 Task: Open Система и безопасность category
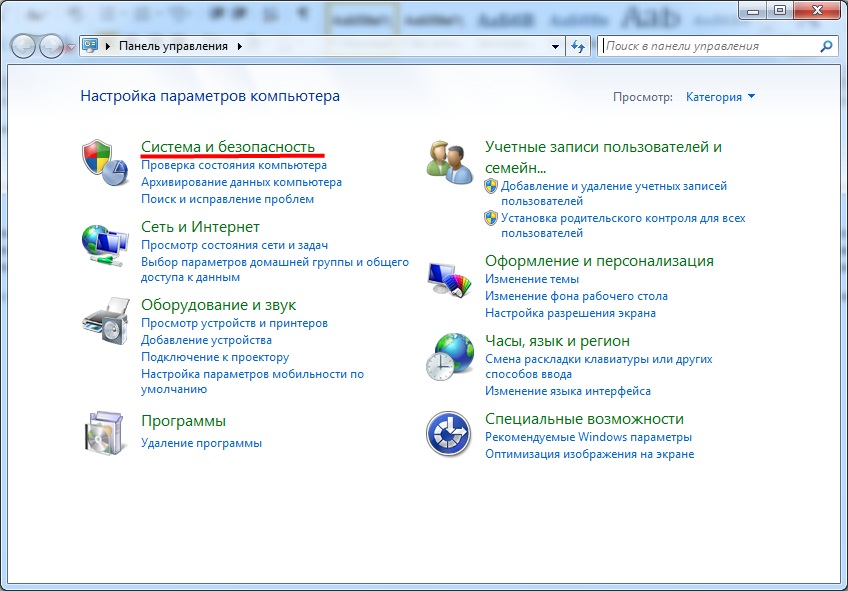pos(228,147)
